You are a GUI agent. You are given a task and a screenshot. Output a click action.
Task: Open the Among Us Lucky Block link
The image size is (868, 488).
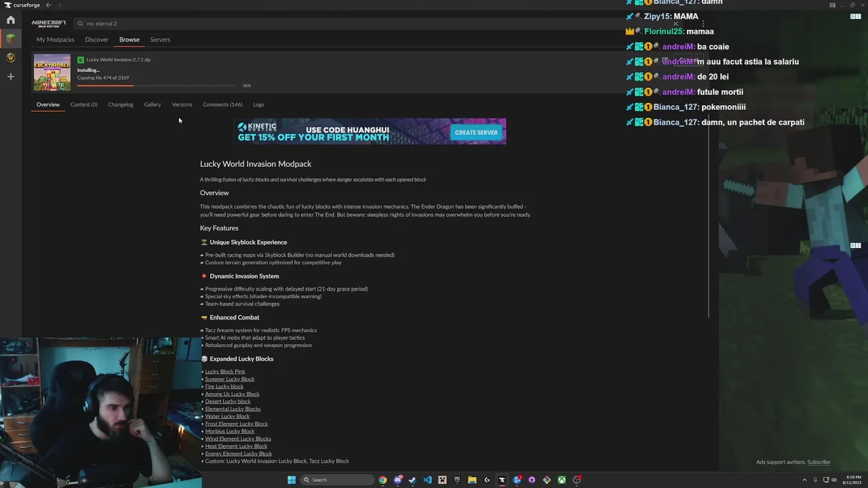coord(232,394)
